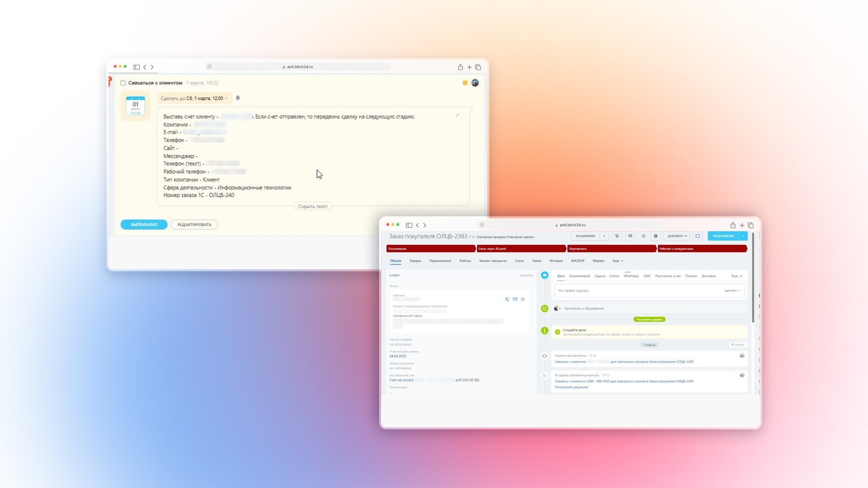Click the envelope email icon in deal toolbar
868x488 pixels.
pos(630,236)
